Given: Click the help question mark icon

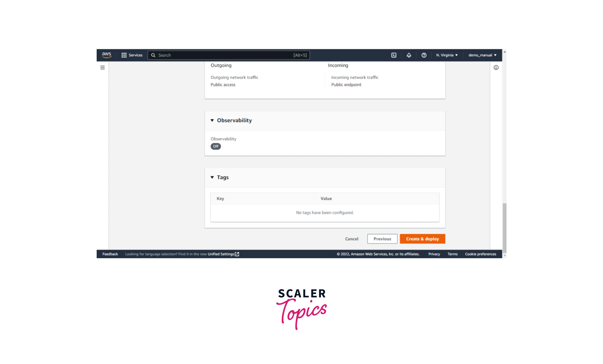Looking at the screenshot, I should (423, 55).
